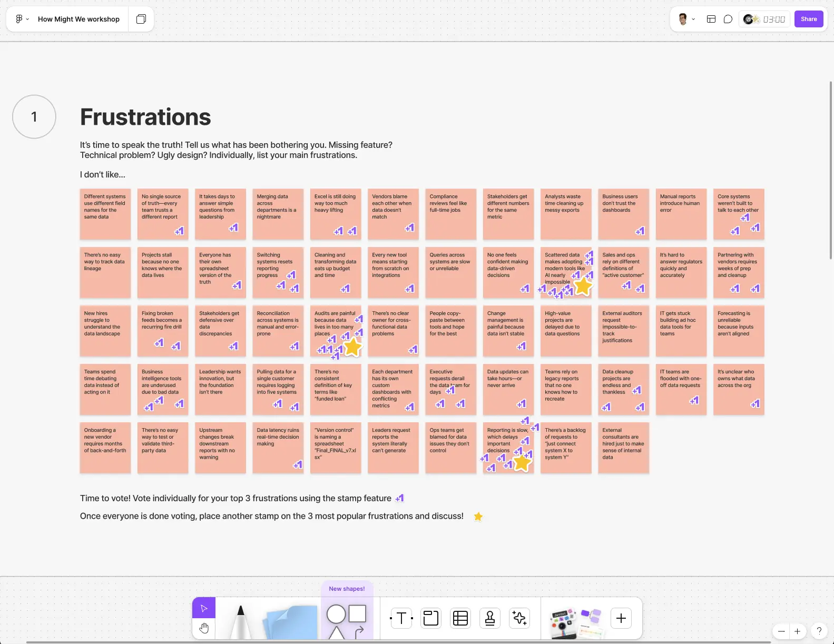This screenshot has height=644, width=834.
Task: Choose the Section tool
Action: [x=431, y=618]
